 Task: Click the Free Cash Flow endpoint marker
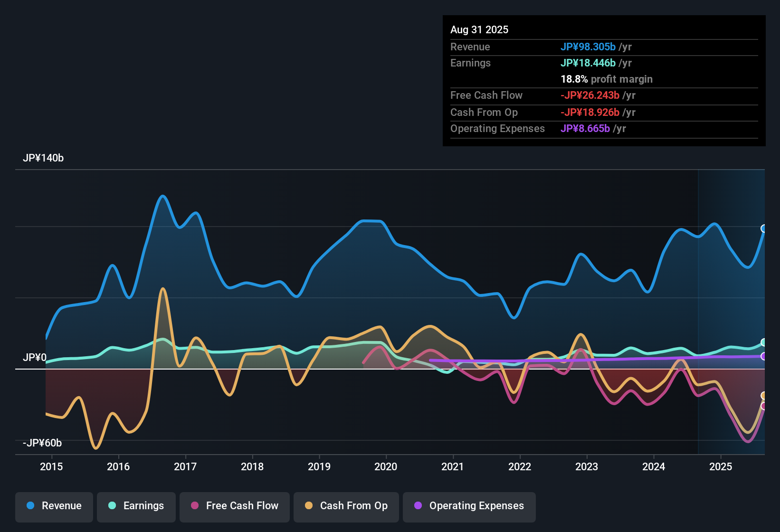point(764,407)
